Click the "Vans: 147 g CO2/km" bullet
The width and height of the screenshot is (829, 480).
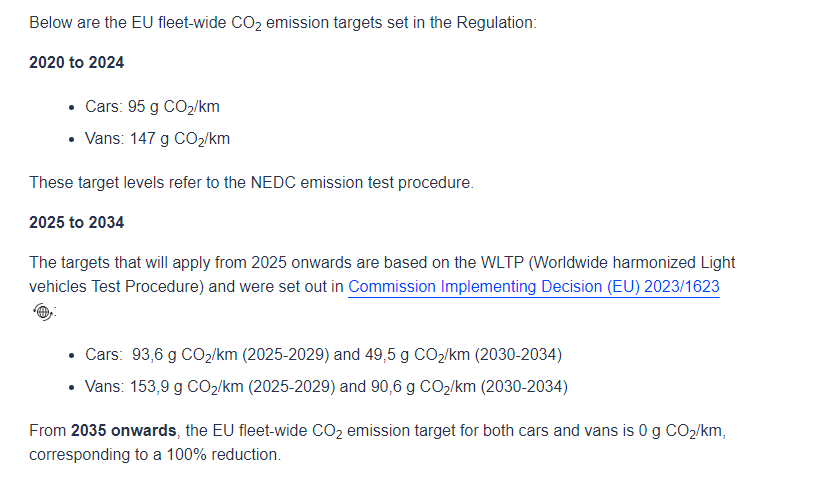coord(158,139)
